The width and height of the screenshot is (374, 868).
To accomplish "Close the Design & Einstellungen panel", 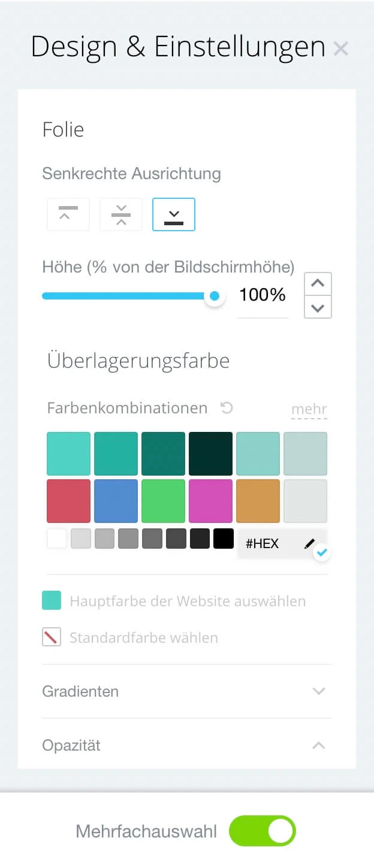I will pyautogui.click(x=340, y=49).
